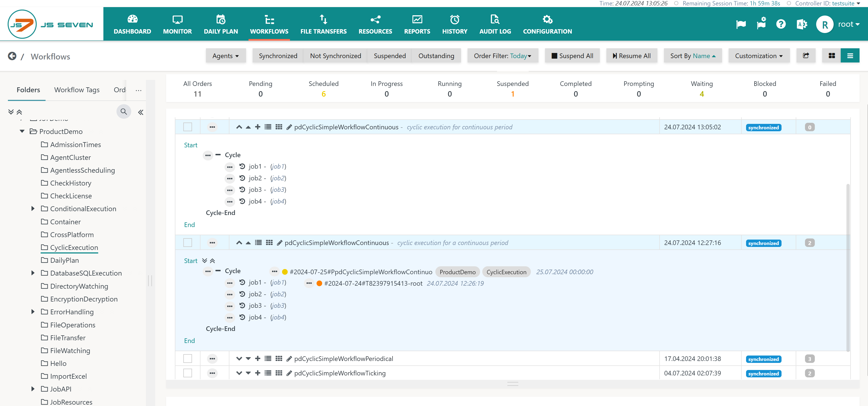Select checkbox for pdCyclicSimpleWorkflowPeriodical
868x406 pixels.
188,359
